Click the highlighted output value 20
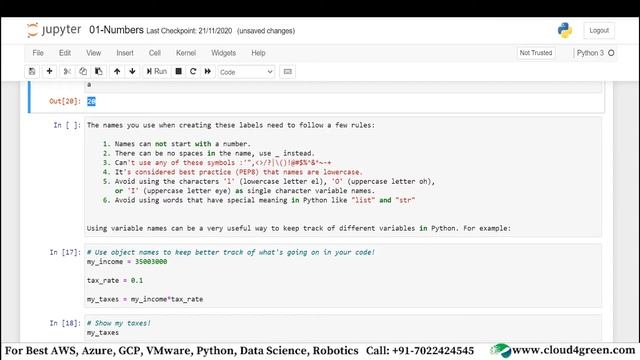Screen dimensions: 640x360 91,101
